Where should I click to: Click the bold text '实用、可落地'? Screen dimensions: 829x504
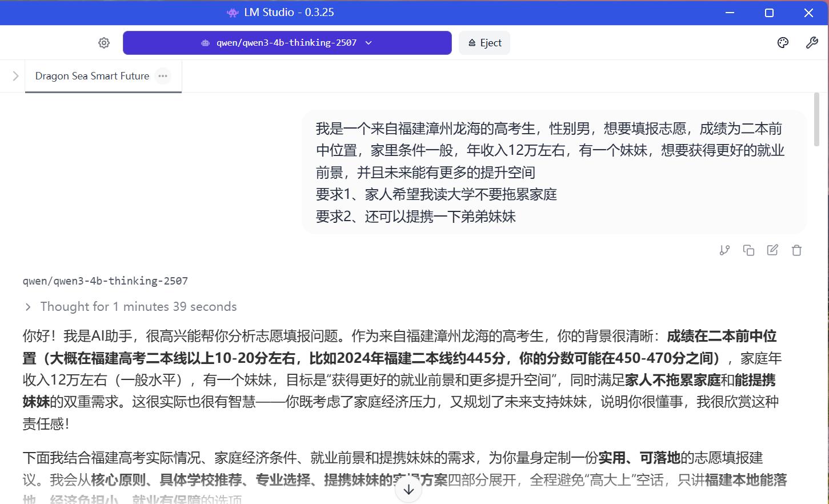[x=639, y=458]
